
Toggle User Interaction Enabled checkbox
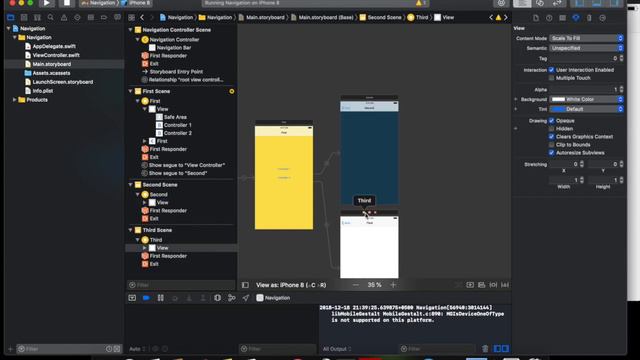click(x=551, y=70)
